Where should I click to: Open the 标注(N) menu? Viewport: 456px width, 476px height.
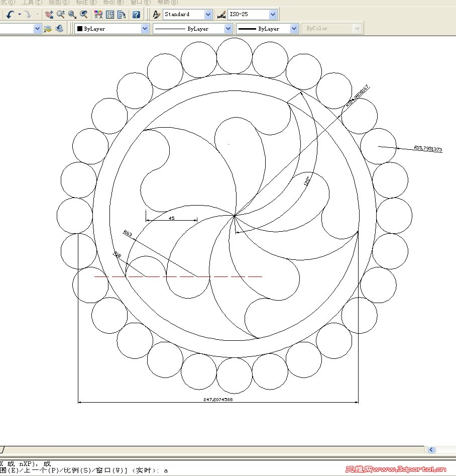[86, 3]
